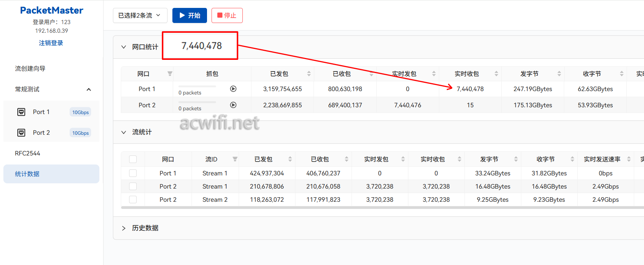Sort port table by 已发包 column

(309, 74)
